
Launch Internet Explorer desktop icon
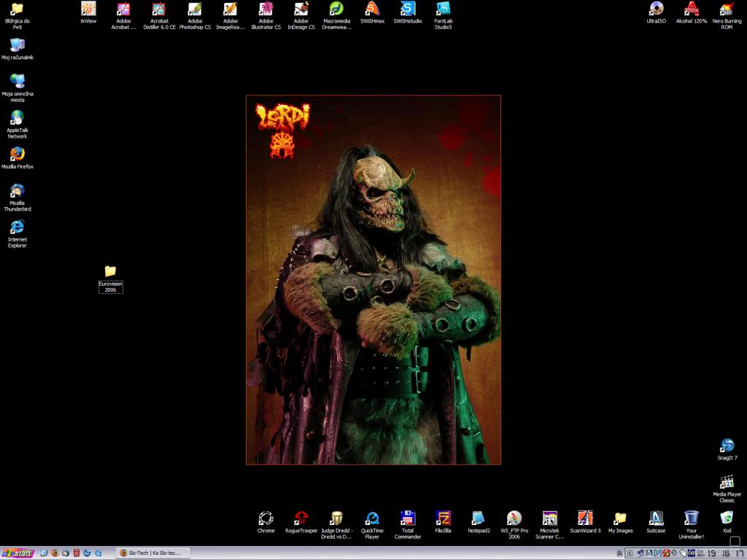[18, 234]
